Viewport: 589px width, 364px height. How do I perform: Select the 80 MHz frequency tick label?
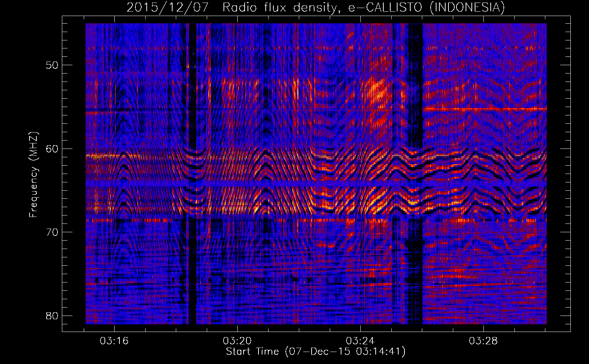pos(52,315)
